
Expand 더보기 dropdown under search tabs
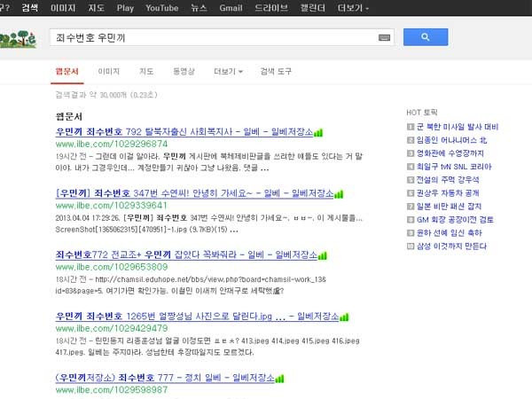pos(228,71)
